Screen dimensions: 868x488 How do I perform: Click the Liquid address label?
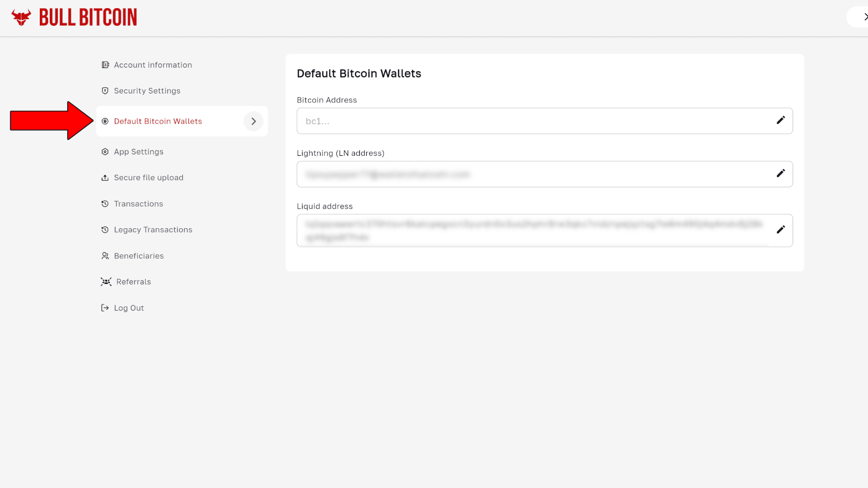click(325, 206)
